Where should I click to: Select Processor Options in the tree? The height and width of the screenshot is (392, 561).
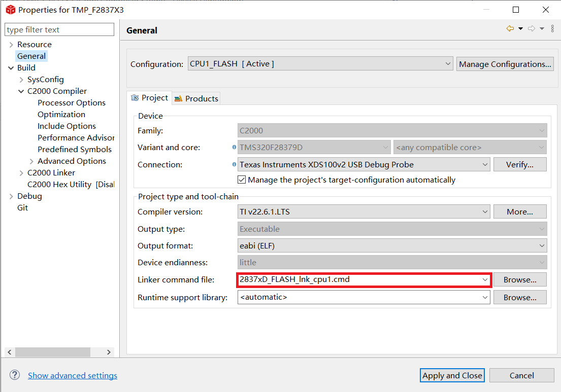pyautogui.click(x=72, y=103)
